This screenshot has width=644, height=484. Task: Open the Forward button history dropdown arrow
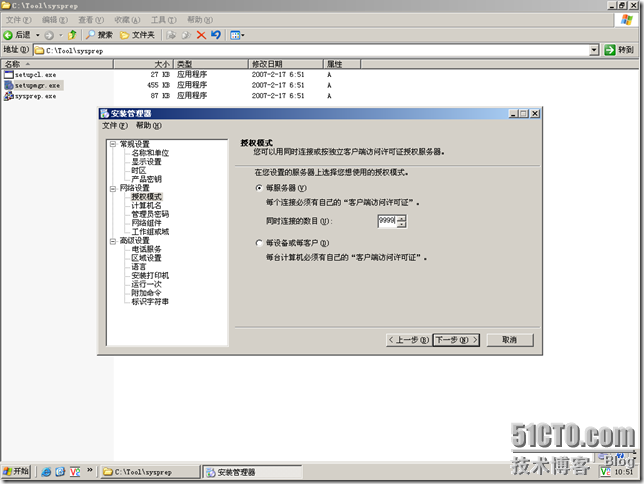point(61,35)
